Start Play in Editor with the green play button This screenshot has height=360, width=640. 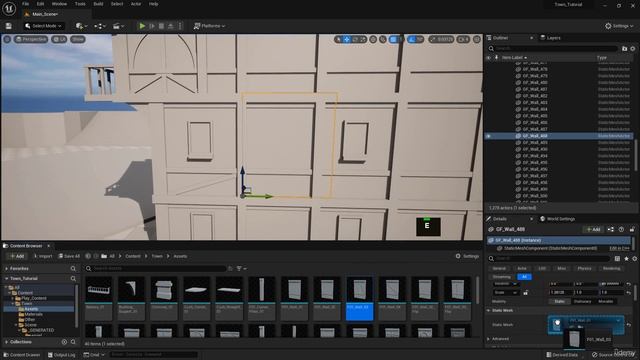point(142,26)
